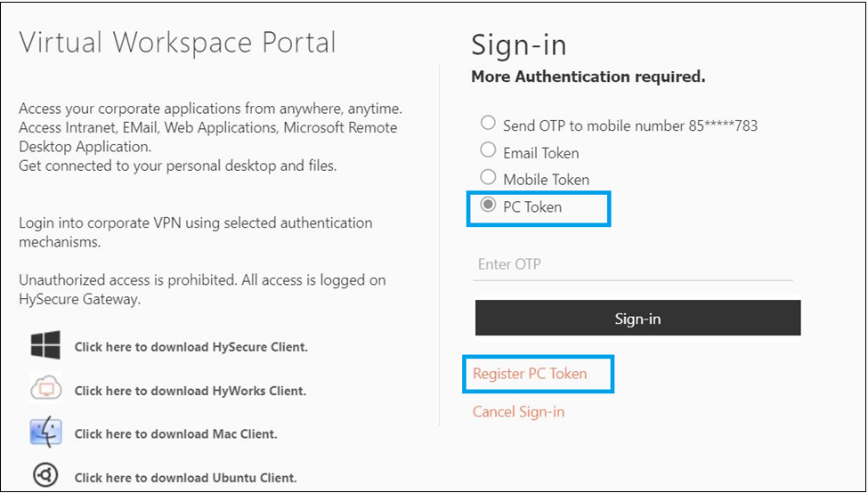The image size is (868, 493).
Task: Focus the Enter OTP input field
Action: (633, 265)
